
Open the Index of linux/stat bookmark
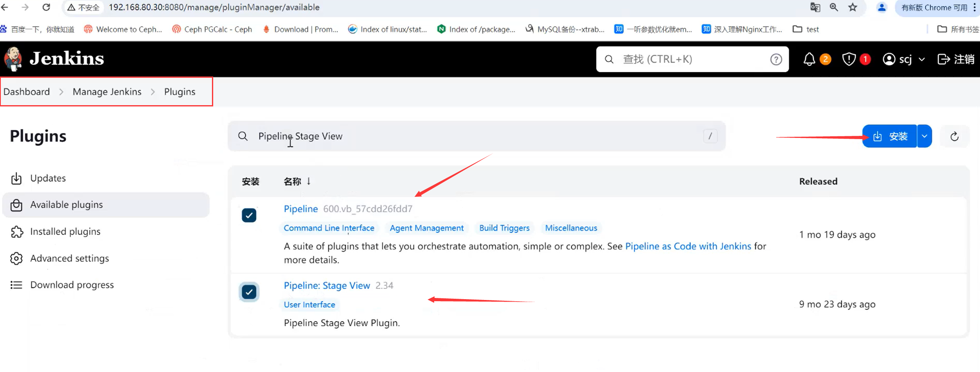(x=387, y=29)
